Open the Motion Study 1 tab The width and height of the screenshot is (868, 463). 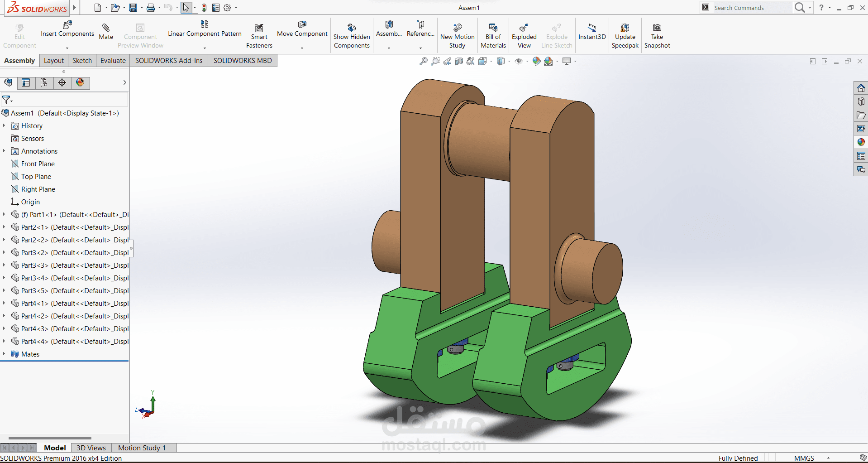(142, 448)
